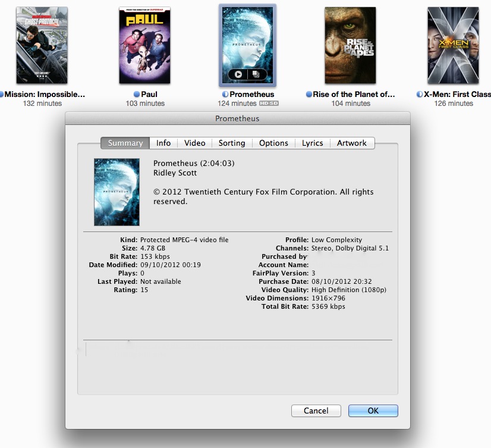Screen dimensions: 491x448
Task: Click the FairPlay Version value 3
Action: (x=313, y=273)
